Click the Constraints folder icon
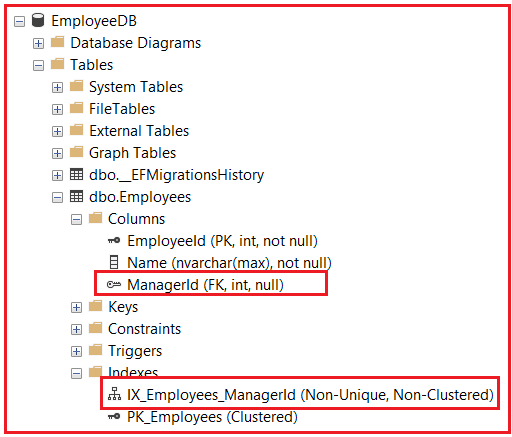The image size is (512, 437). click(96, 328)
